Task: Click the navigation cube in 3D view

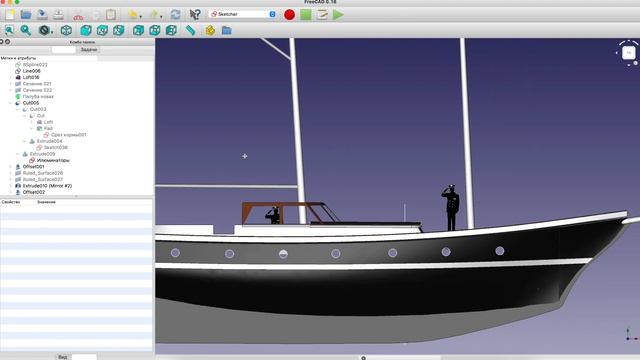Action: coord(629,53)
